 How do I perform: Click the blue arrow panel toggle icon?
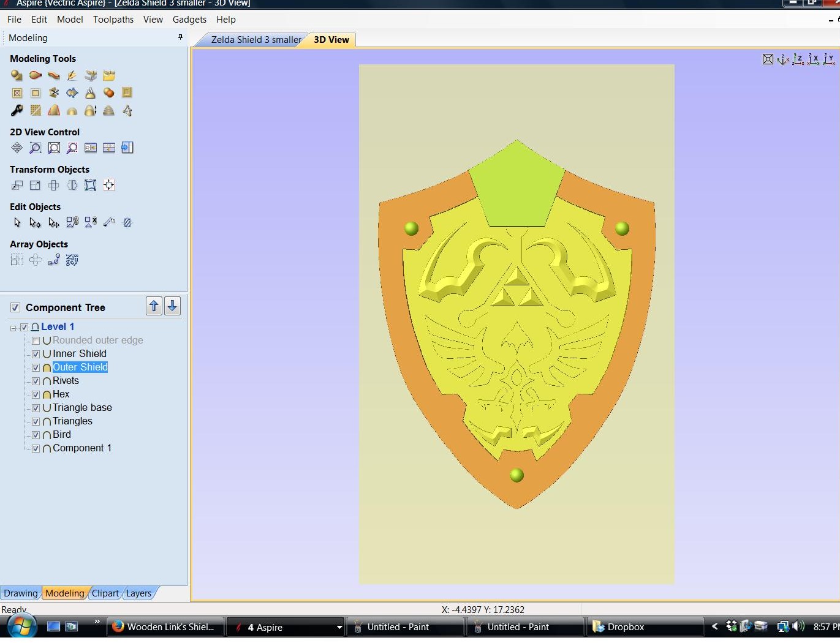[x=127, y=148]
